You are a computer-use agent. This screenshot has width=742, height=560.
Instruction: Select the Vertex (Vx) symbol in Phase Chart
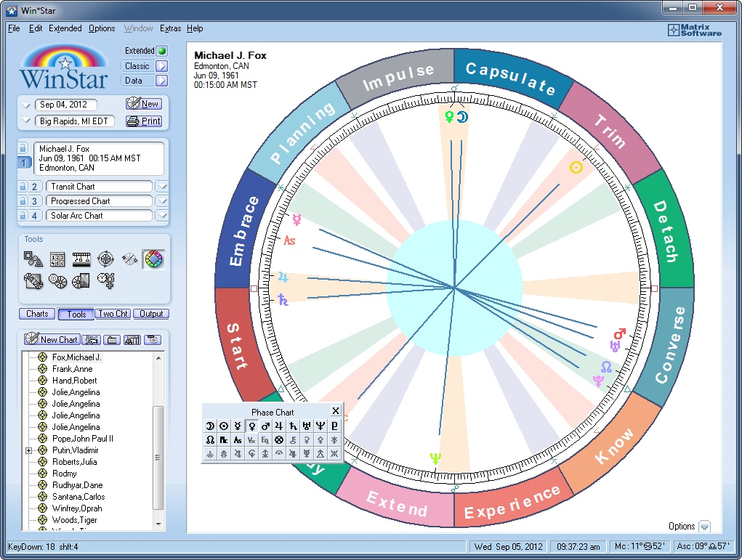(251, 440)
